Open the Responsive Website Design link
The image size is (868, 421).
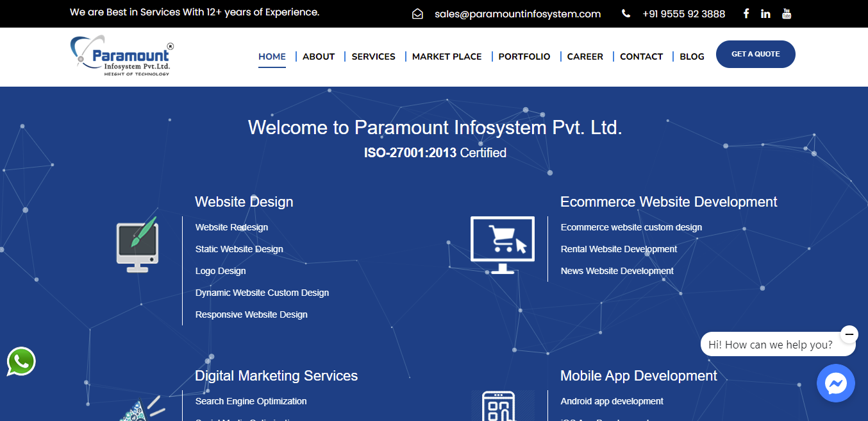[251, 314]
